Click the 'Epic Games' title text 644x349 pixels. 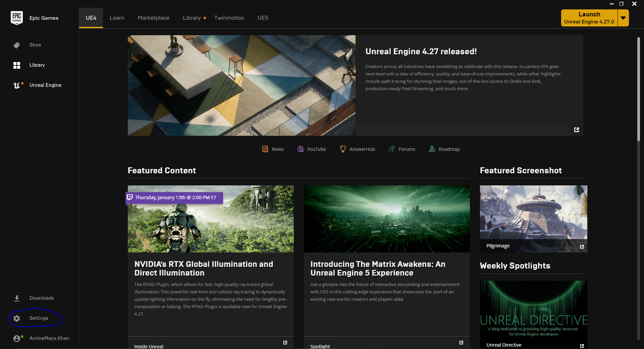[x=44, y=18]
